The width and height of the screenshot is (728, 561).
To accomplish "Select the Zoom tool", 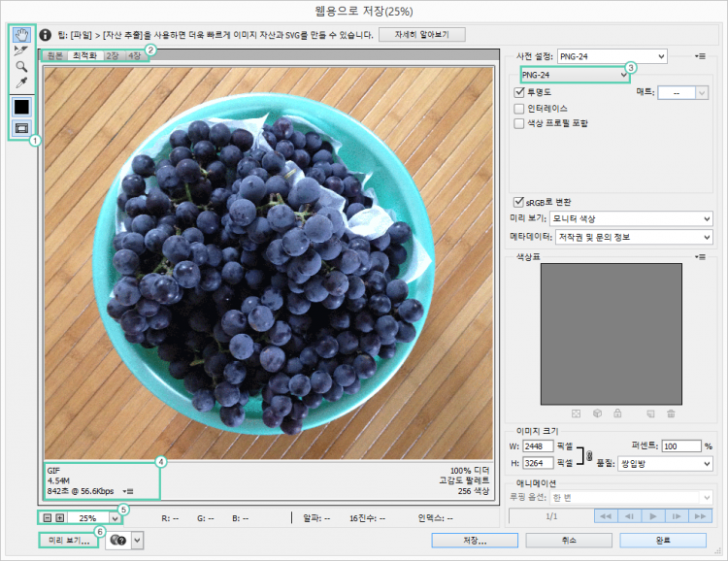I will (20, 66).
